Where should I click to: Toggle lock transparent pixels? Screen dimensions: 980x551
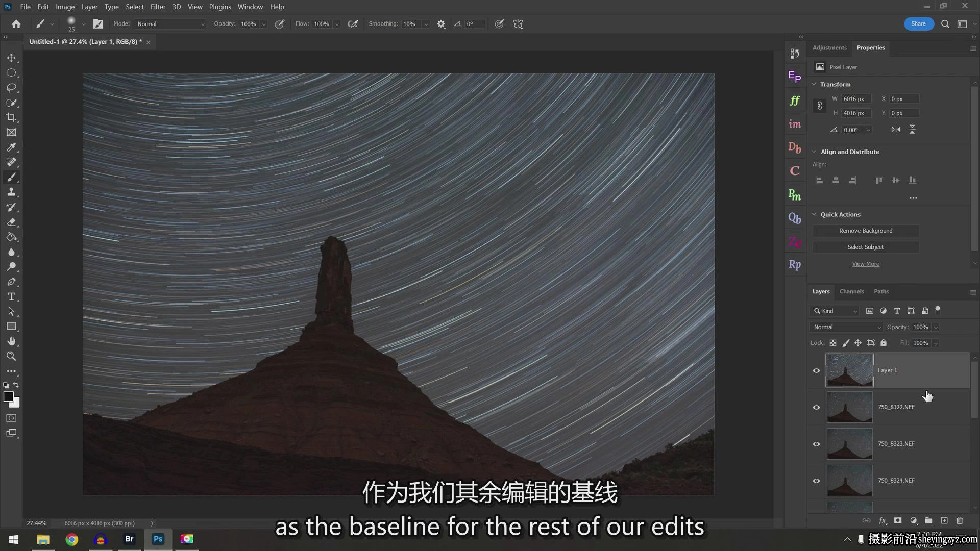(833, 343)
